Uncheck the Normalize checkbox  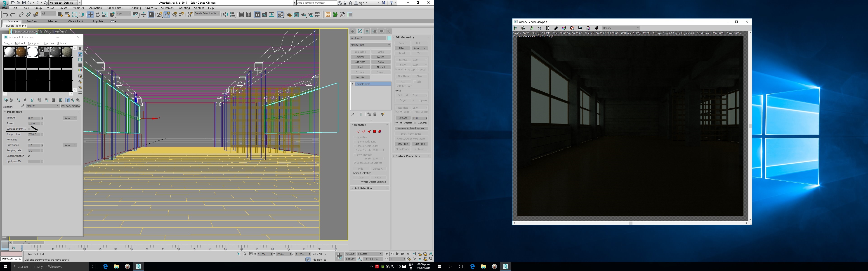point(29,140)
